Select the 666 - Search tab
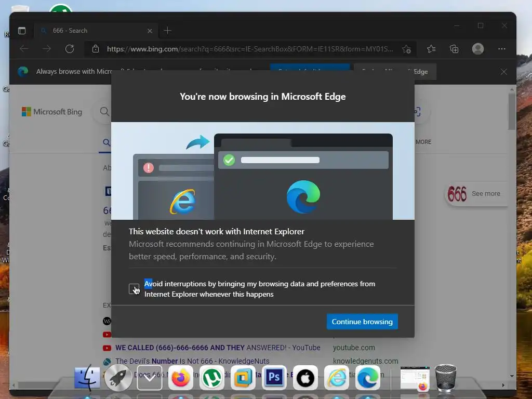This screenshot has height=399, width=532. (95, 31)
